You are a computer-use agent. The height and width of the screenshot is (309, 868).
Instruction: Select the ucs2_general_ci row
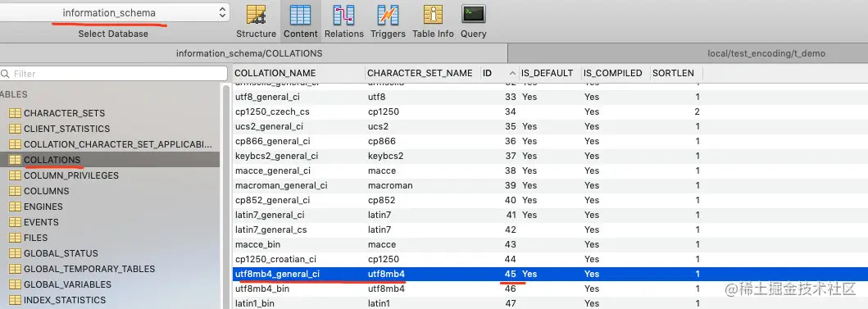coord(550,126)
